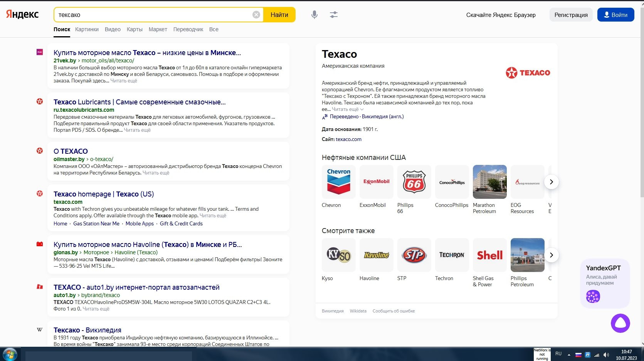The height and width of the screenshot is (361, 644).
Task: Open the Phillips 66 company card
Action: (414, 182)
